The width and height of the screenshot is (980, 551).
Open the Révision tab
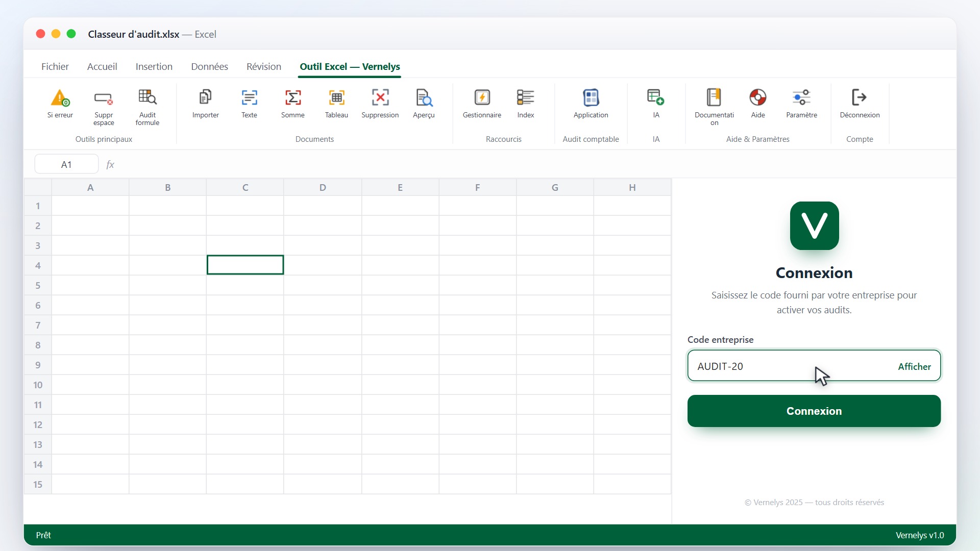[x=264, y=66]
